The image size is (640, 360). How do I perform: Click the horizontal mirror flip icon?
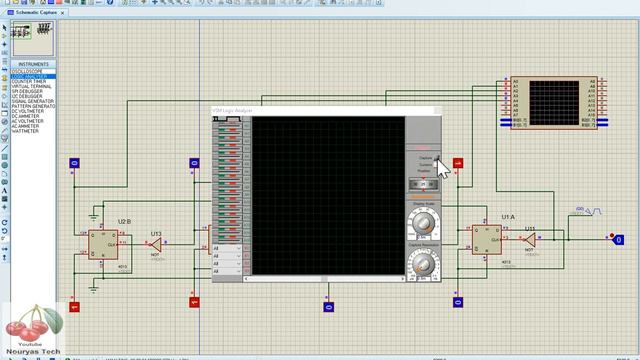4,249
